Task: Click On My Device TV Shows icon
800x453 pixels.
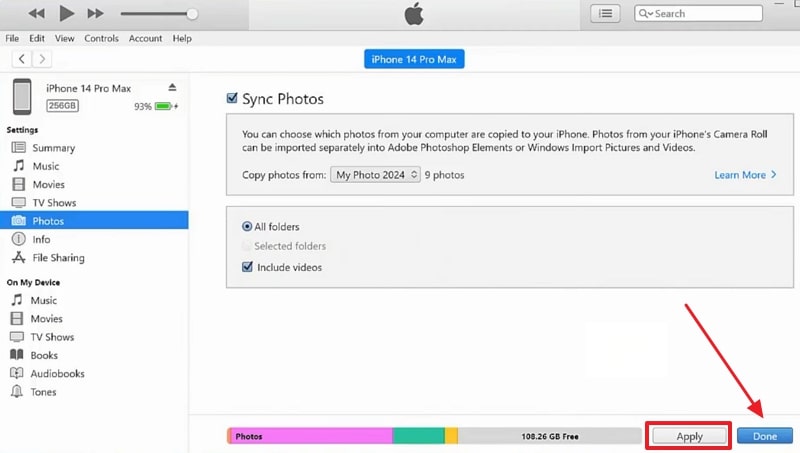Action: tap(17, 337)
